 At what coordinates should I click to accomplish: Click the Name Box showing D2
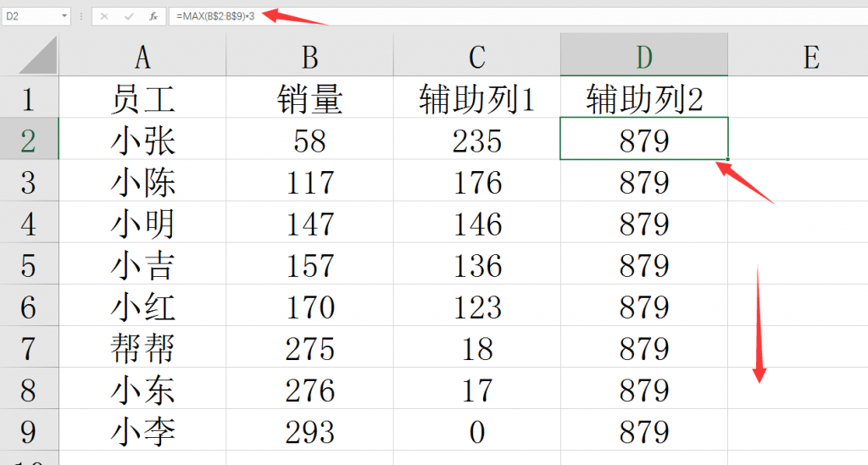point(31,16)
